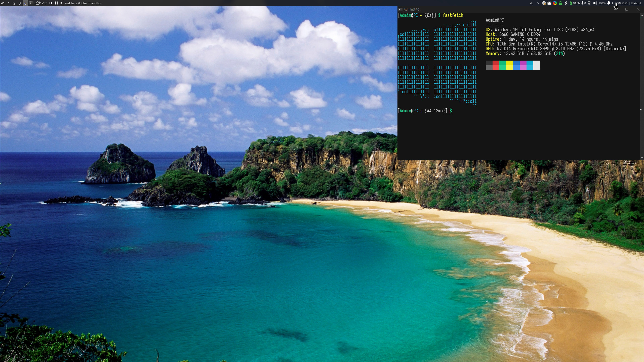This screenshot has height=362, width=644.
Task: Toggle mute via the speaker volume icon
Action: coord(595,3)
